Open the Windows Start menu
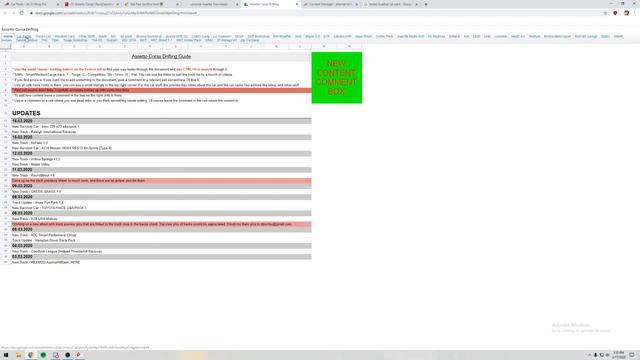The width and height of the screenshot is (640, 360). pyautogui.click(x=6, y=355)
